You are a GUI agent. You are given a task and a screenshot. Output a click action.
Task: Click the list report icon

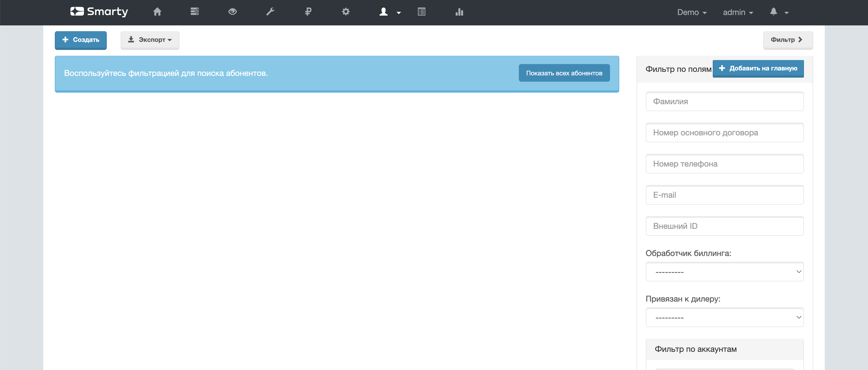click(x=421, y=12)
